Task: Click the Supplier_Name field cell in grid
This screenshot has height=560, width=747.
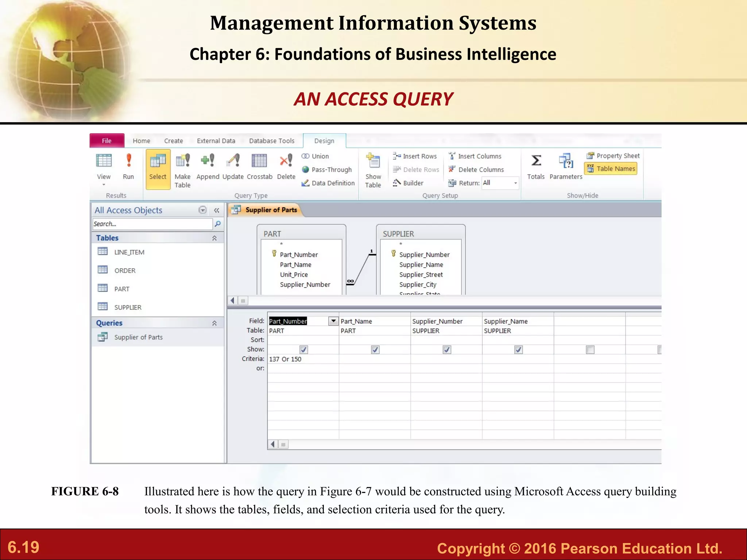Action: tap(518, 321)
